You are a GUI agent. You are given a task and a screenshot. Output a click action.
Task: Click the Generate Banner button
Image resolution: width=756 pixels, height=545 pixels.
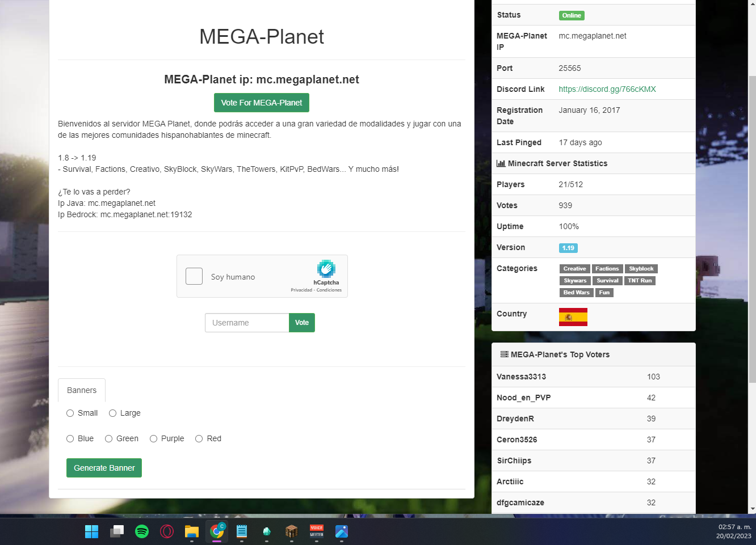click(x=104, y=468)
